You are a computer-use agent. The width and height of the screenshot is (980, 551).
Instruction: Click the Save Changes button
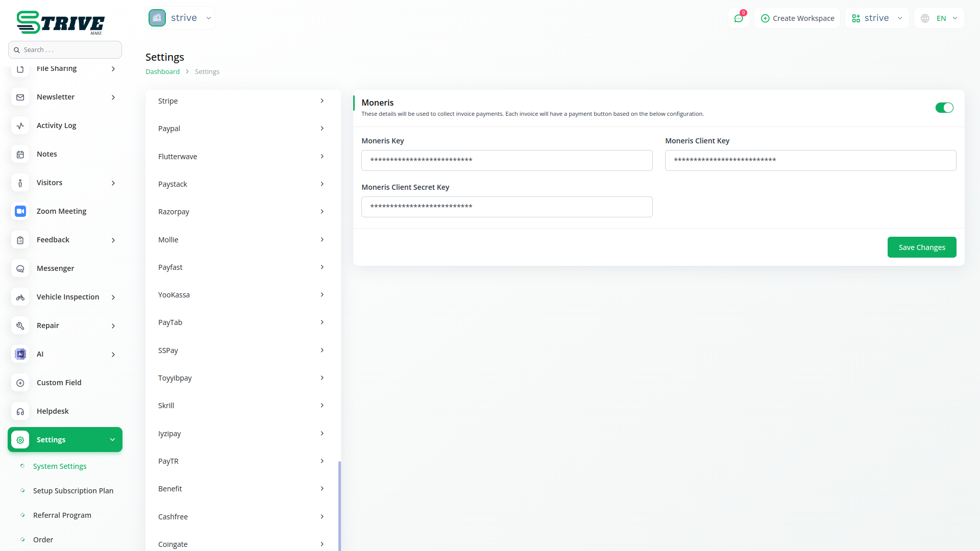tap(921, 247)
